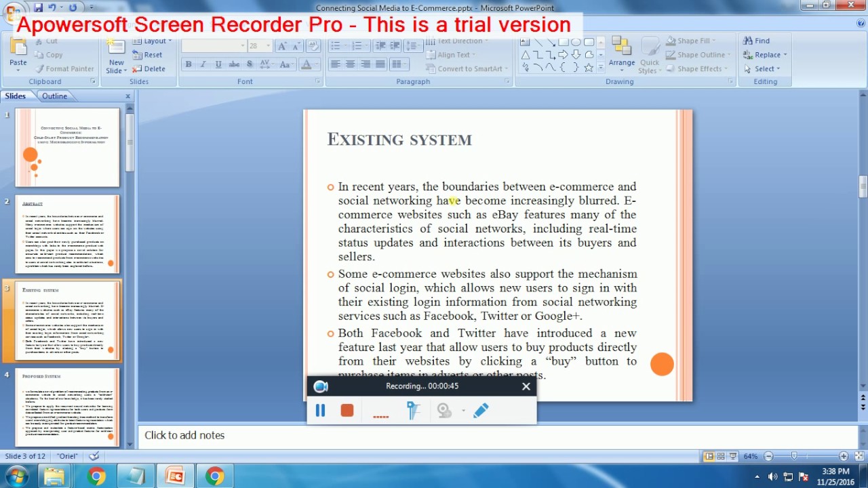Open the Windows Start menu
The image size is (868, 488).
[16, 476]
